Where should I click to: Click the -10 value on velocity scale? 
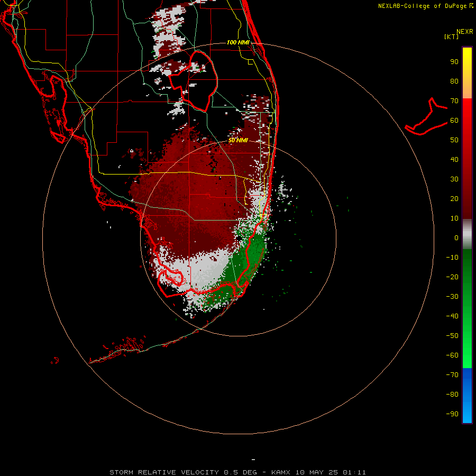452,258
